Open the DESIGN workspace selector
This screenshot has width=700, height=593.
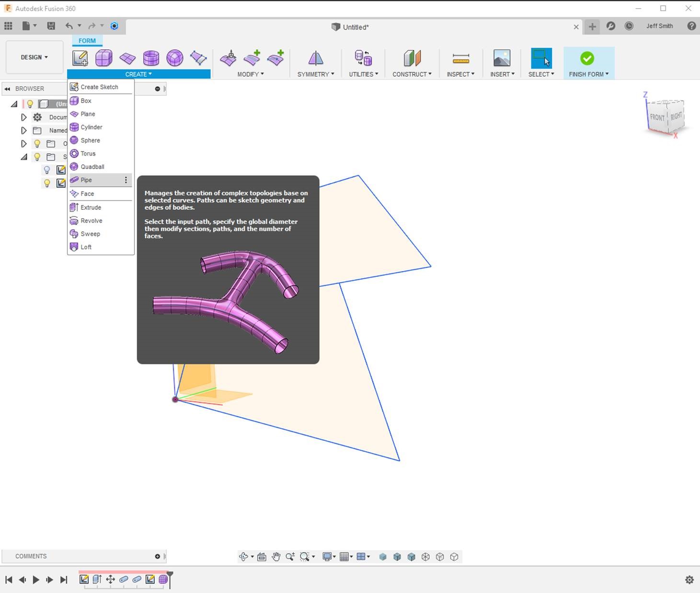34,57
